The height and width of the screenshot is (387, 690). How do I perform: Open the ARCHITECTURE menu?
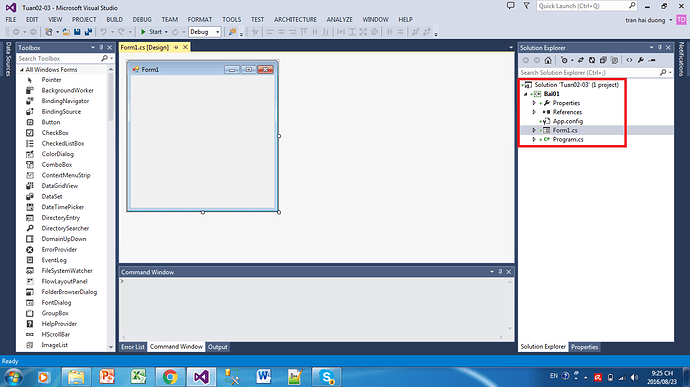click(x=295, y=19)
